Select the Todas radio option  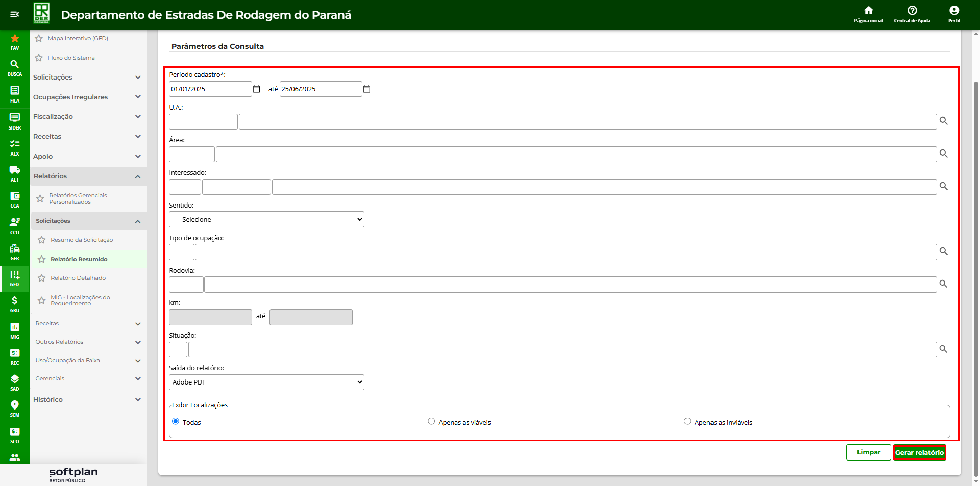point(176,421)
